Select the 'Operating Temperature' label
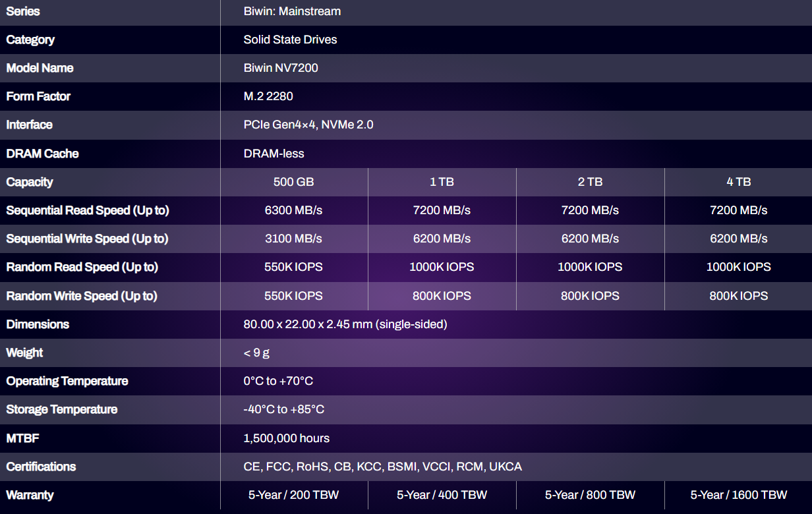This screenshot has width=812, height=514. tap(67, 381)
